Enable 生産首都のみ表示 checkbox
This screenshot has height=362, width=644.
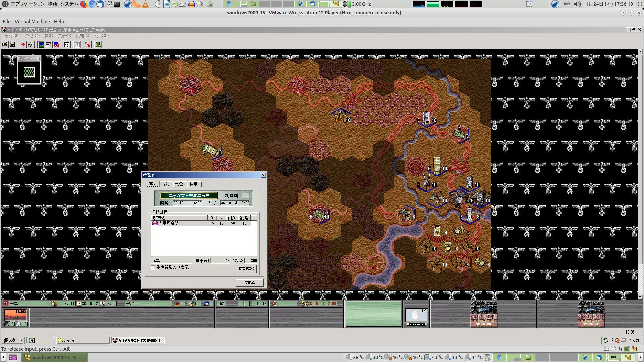(x=153, y=267)
